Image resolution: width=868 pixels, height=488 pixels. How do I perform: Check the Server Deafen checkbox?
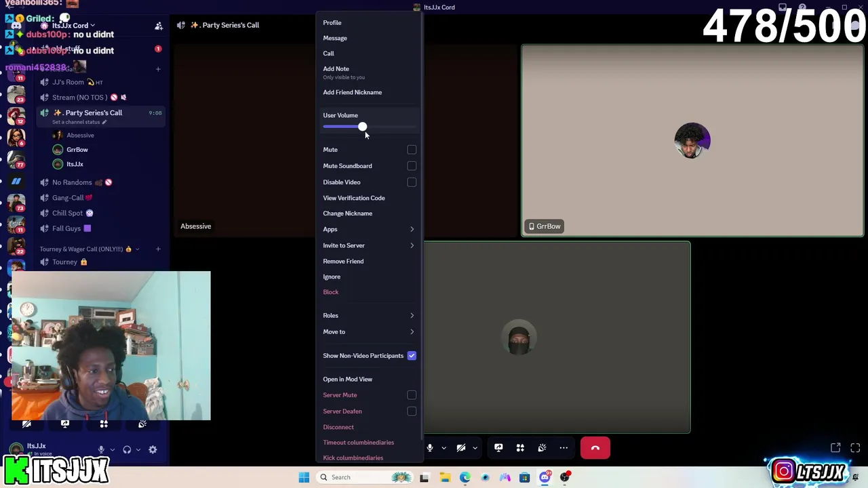point(412,411)
